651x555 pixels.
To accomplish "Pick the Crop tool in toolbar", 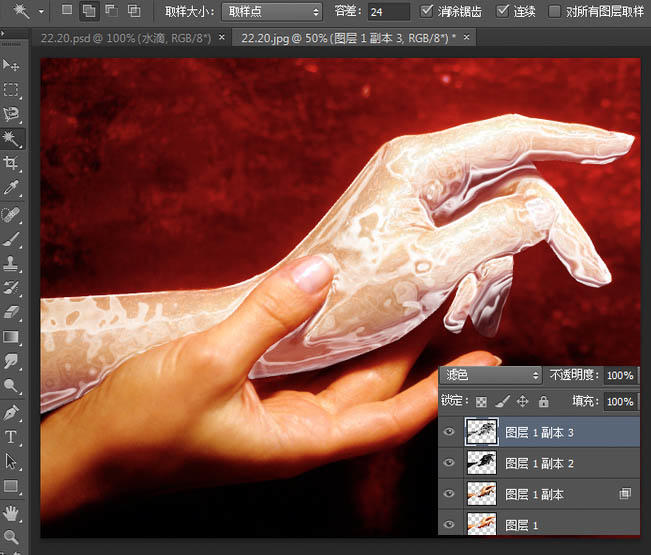I will point(12,163).
